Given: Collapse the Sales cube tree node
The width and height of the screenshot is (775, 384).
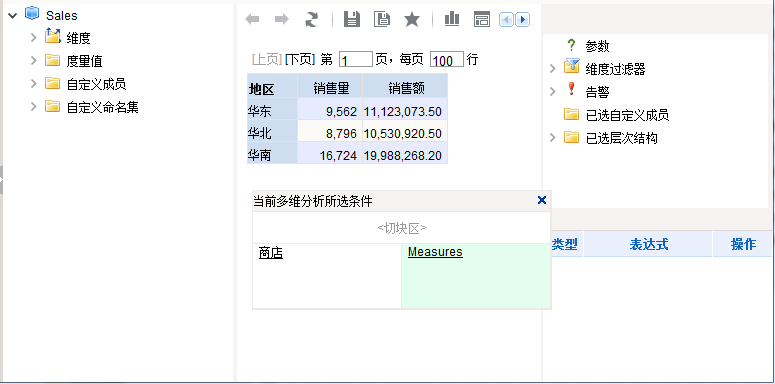Looking at the screenshot, I should pos(13,15).
